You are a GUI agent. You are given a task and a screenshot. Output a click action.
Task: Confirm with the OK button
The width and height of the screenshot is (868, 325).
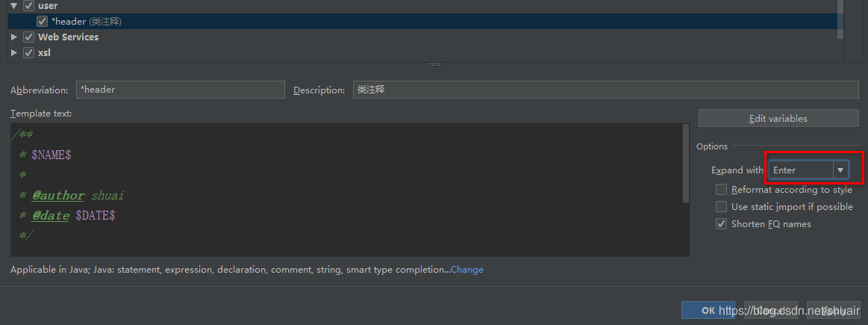click(708, 311)
